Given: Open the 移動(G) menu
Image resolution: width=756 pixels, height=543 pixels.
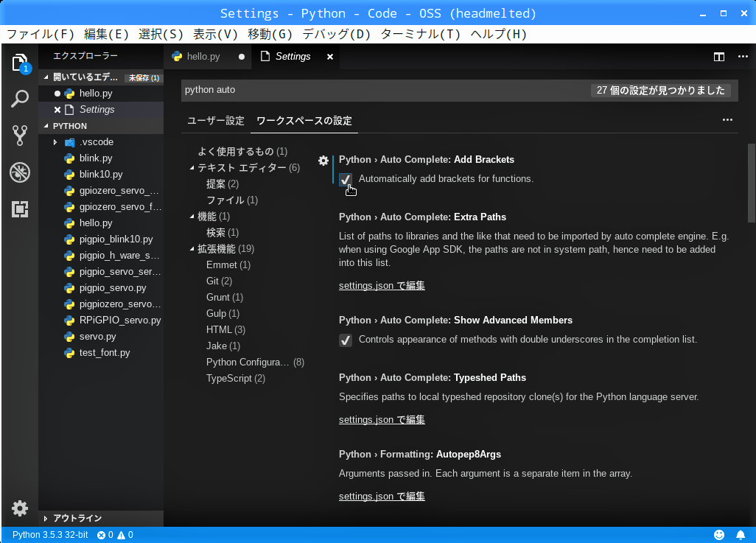Looking at the screenshot, I should (x=270, y=34).
